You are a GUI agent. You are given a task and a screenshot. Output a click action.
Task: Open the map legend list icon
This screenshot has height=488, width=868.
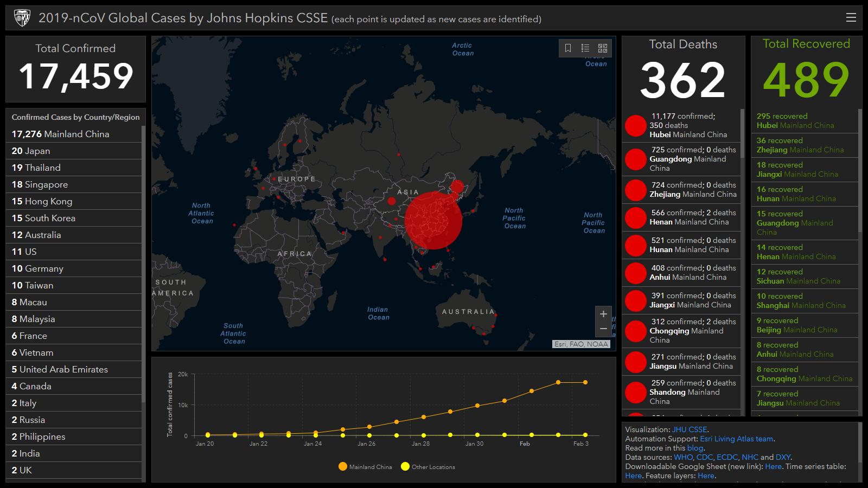point(585,48)
